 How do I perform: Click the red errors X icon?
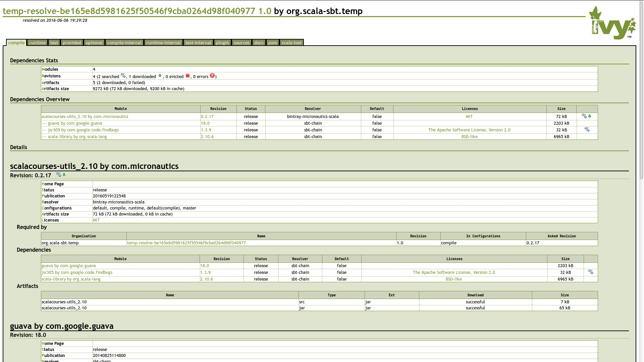[212, 76]
